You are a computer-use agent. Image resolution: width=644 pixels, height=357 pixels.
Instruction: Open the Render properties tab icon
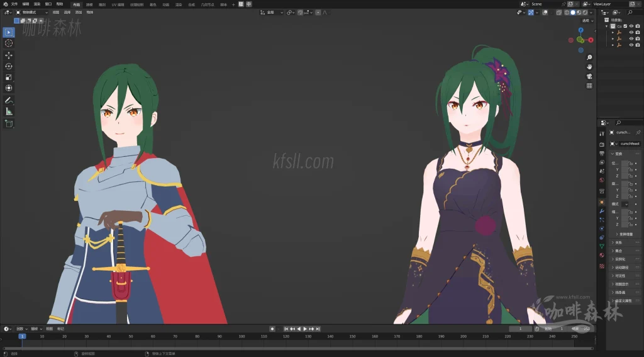click(602, 144)
